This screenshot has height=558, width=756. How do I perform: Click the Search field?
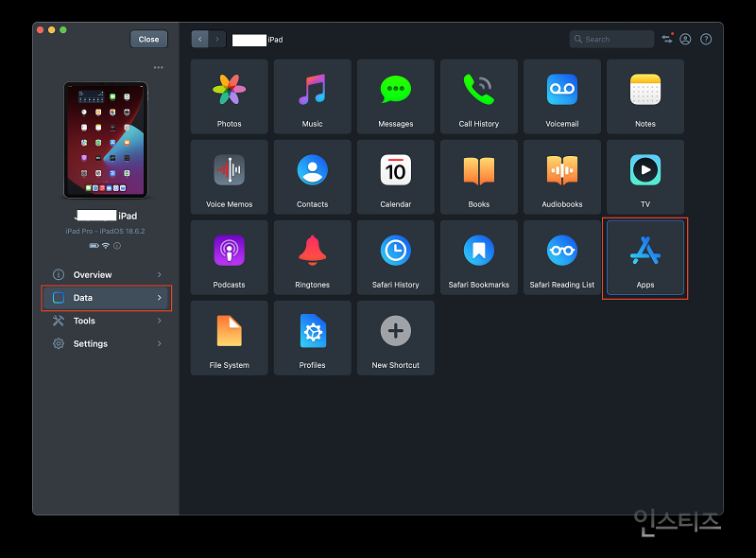pyautogui.click(x=611, y=39)
